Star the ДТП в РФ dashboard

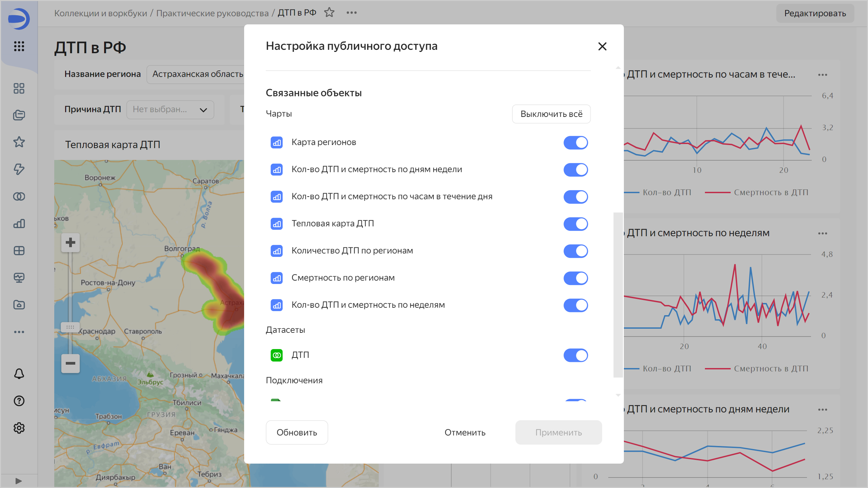point(329,13)
